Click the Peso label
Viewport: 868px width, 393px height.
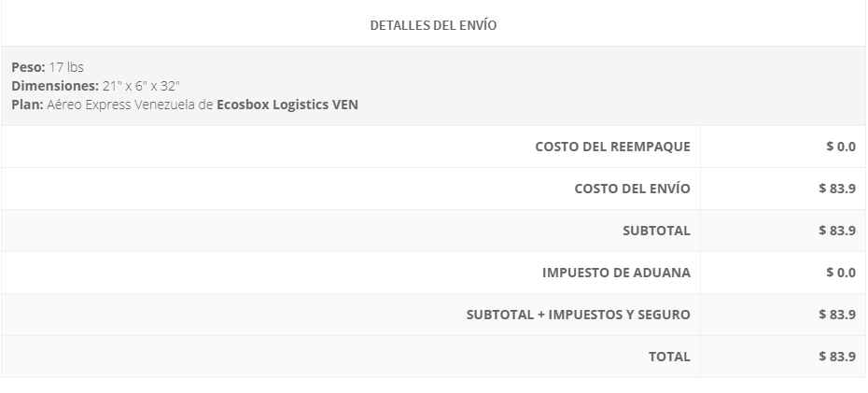click(28, 67)
